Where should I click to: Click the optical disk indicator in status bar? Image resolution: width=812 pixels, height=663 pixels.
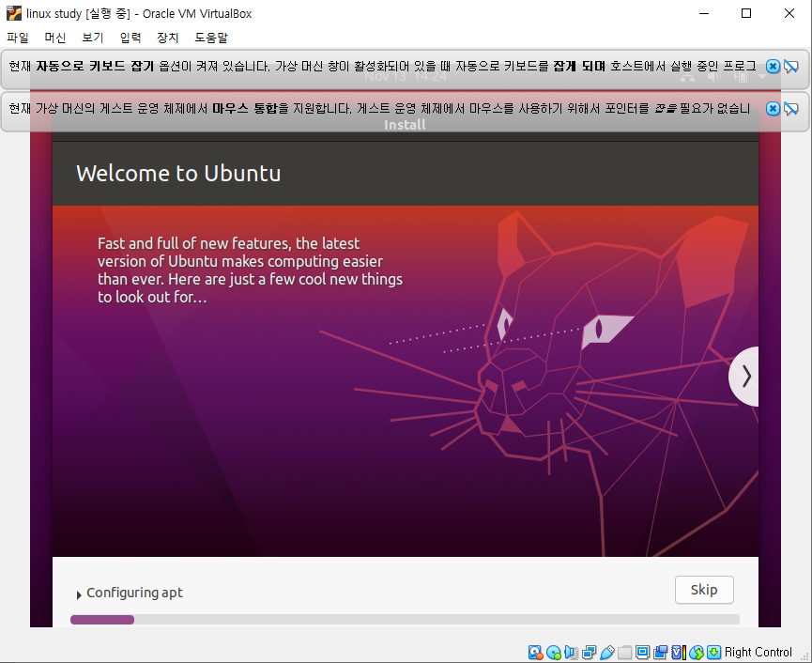554,652
